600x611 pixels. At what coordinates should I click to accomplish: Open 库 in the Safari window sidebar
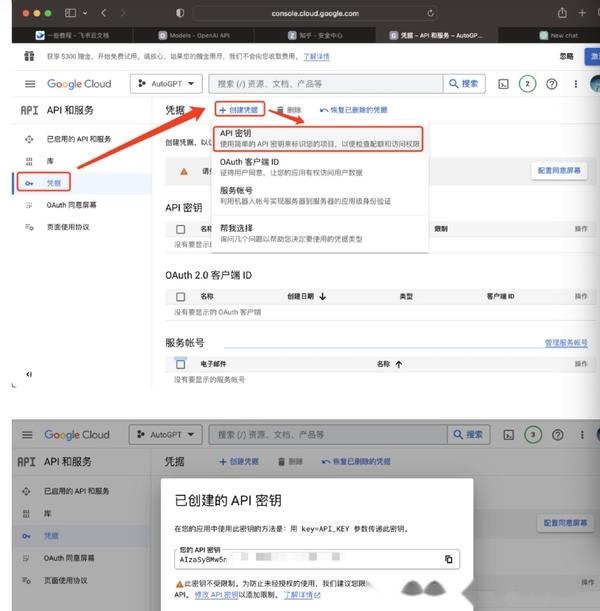[x=50, y=161]
